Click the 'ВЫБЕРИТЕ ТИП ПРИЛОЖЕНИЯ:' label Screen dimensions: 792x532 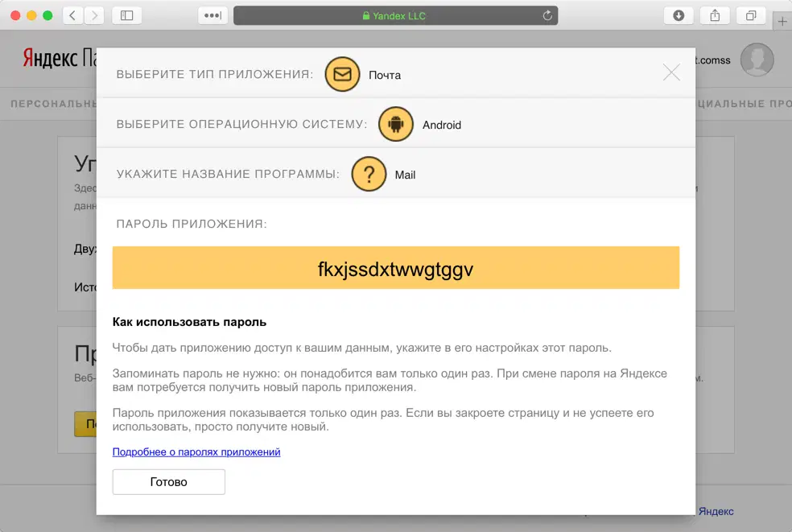coord(215,74)
